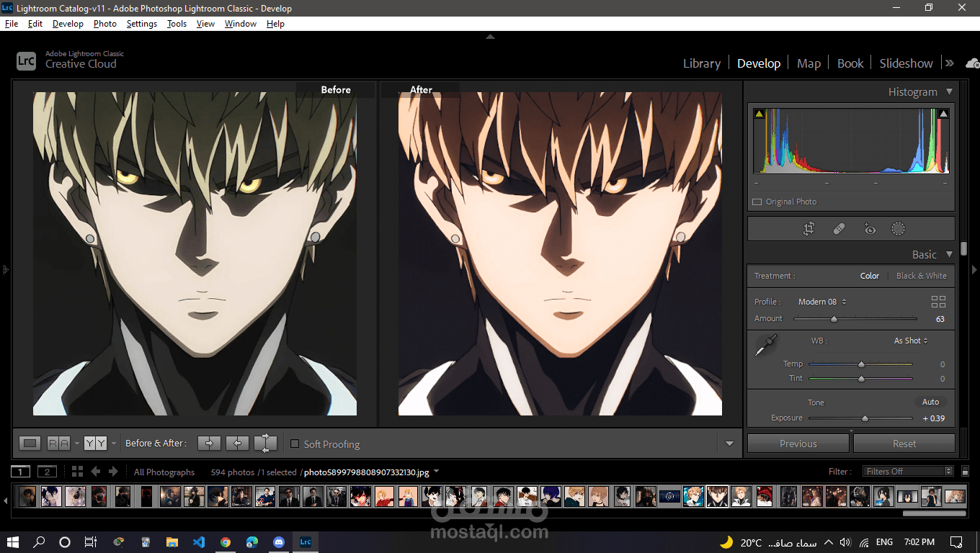Open Windows Start menu
The width and height of the screenshot is (980, 553).
pyautogui.click(x=13, y=542)
